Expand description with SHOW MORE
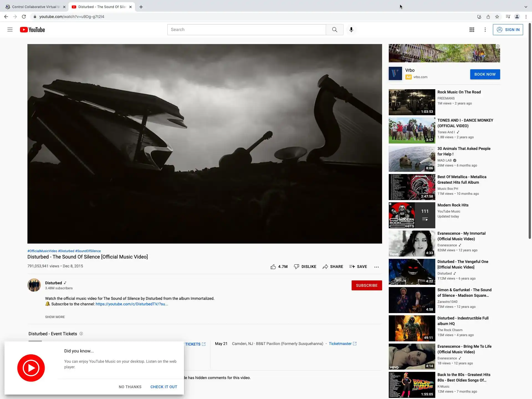Screen dimensions: 532x399 pyautogui.click(x=55, y=317)
